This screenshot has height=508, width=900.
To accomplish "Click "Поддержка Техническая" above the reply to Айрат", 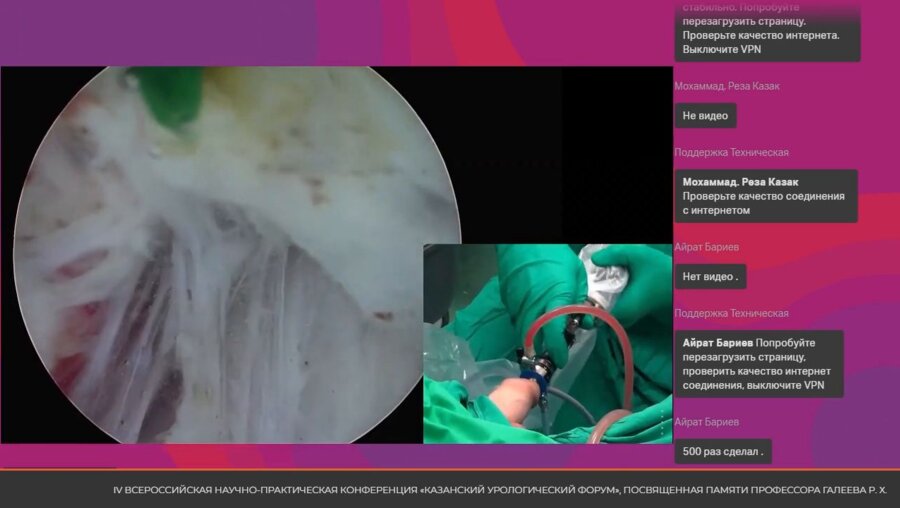I will click(x=731, y=314).
